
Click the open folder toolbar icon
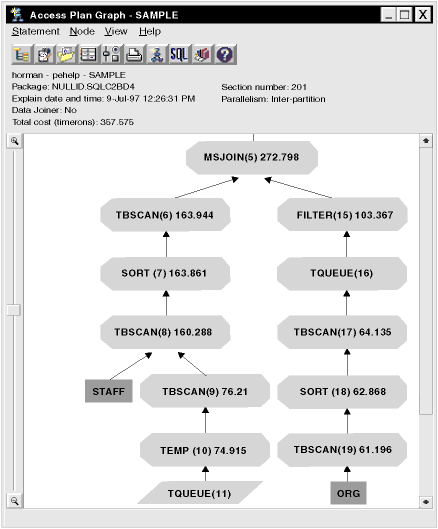(x=67, y=54)
